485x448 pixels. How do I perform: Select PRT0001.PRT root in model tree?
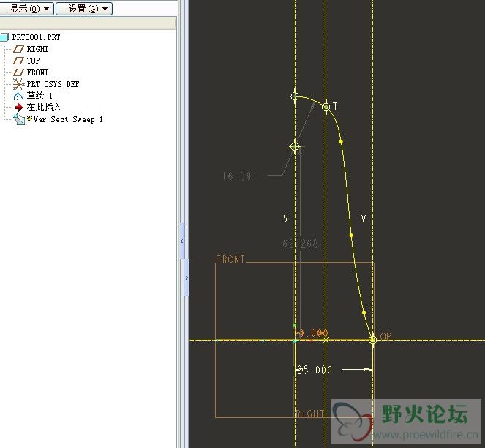pos(36,37)
